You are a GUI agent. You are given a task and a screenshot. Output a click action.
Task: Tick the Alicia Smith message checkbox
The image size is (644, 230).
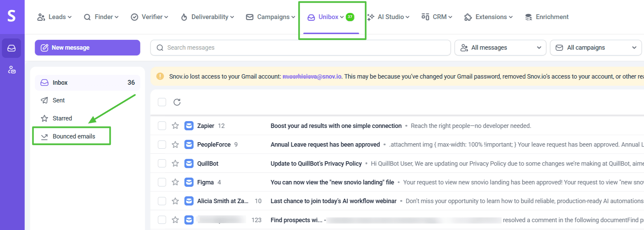[162, 201]
